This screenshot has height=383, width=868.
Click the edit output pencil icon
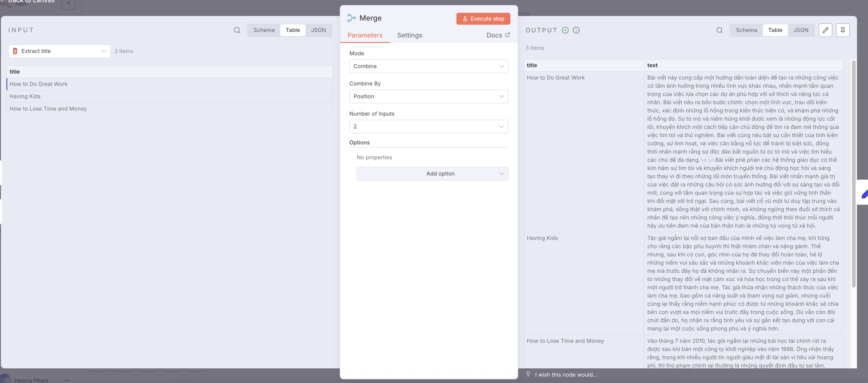coord(825,30)
